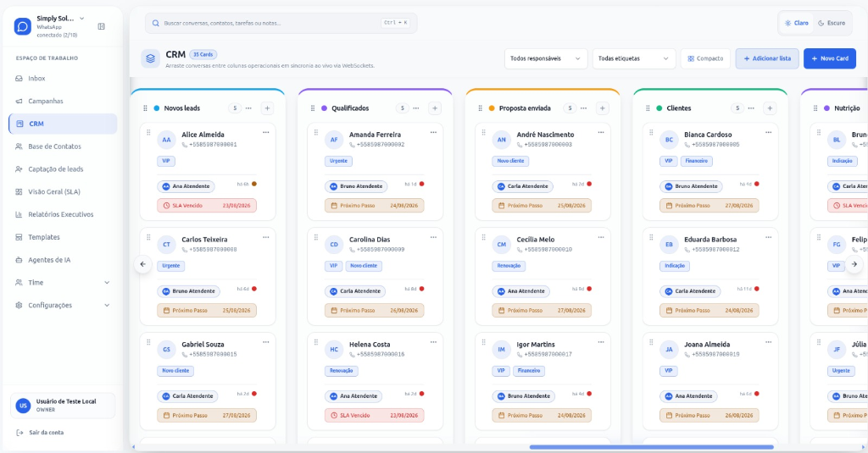Click Alice Almeida avatar AA
The width and height of the screenshot is (868, 453).
(167, 140)
